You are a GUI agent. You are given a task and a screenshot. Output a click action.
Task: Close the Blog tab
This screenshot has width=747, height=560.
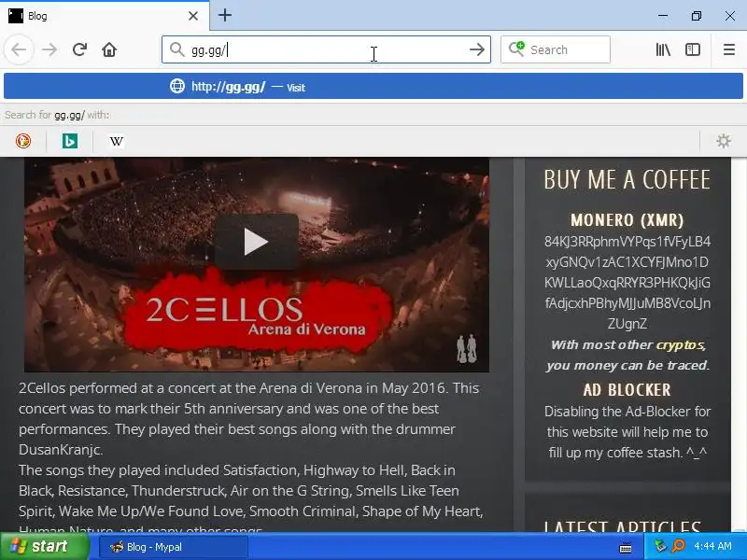click(x=193, y=16)
